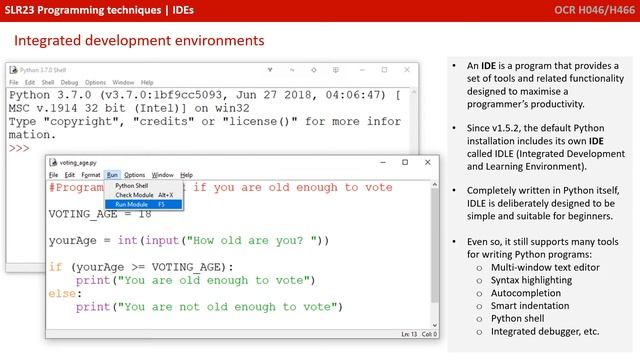Open Shell menu in Python Shell window
This screenshot has height=360, width=640.
coord(48,82)
